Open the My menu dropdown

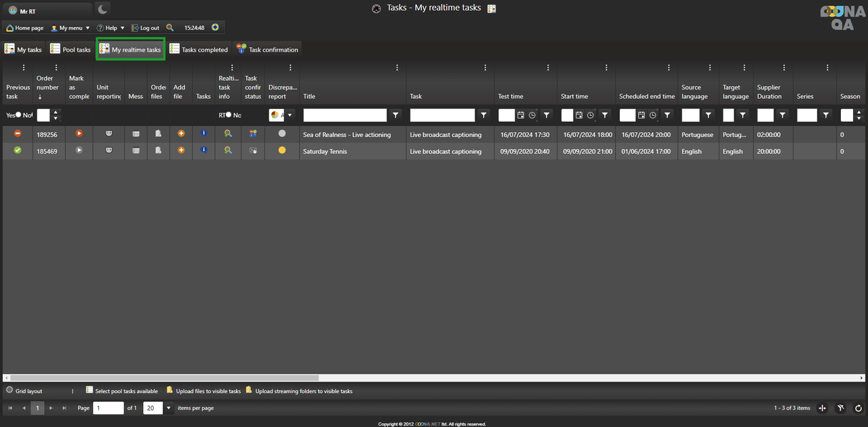click(x=71, y=28)
